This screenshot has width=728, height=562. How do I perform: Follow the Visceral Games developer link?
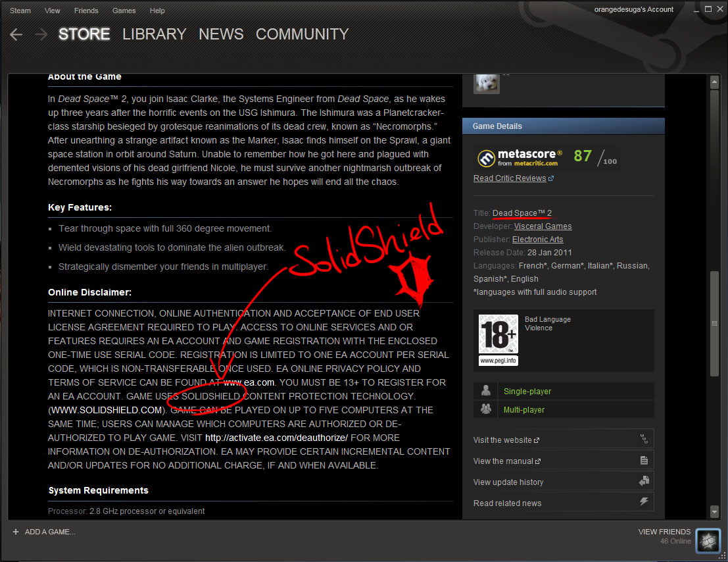(543, 226)
